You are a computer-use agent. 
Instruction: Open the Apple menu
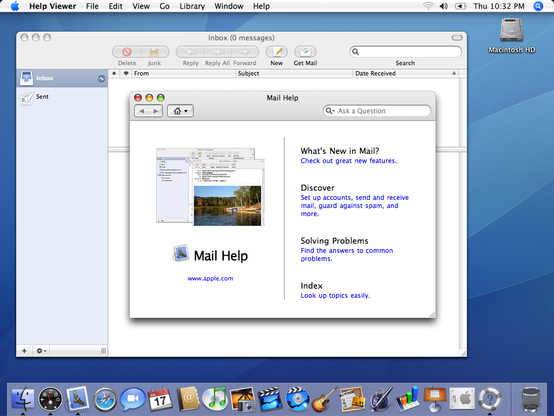tap(15, 6)
